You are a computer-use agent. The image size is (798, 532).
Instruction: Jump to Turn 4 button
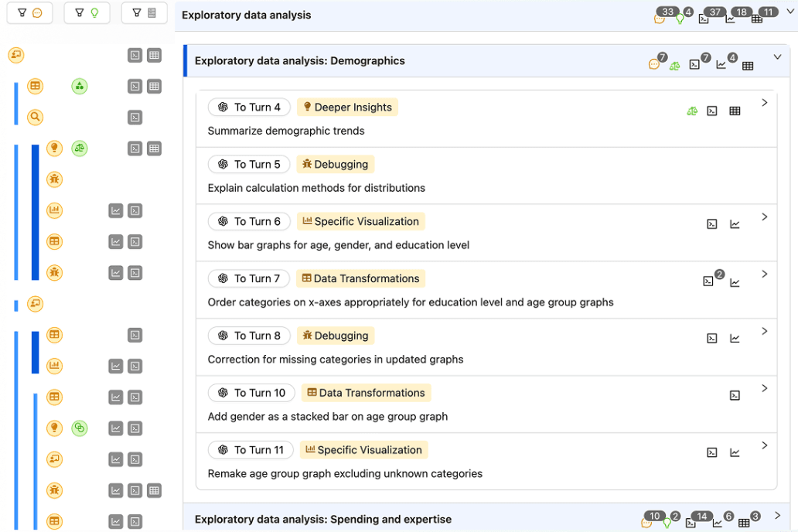pos(249,107)
